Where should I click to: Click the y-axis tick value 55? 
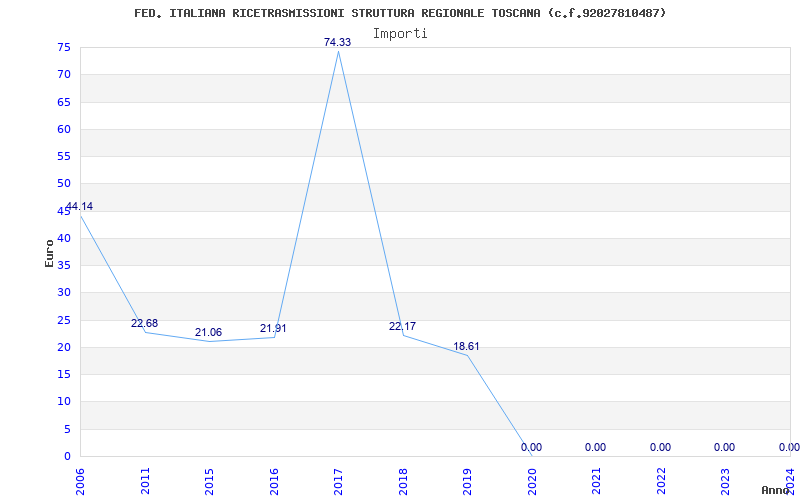click(64, 156)
